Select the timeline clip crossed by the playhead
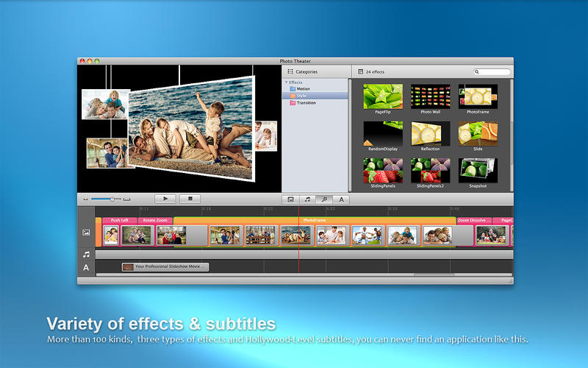 pos(296,236)
